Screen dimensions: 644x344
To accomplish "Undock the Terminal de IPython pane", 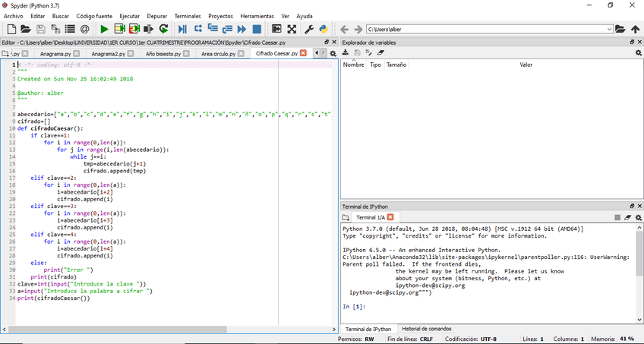I will (631, 206).
